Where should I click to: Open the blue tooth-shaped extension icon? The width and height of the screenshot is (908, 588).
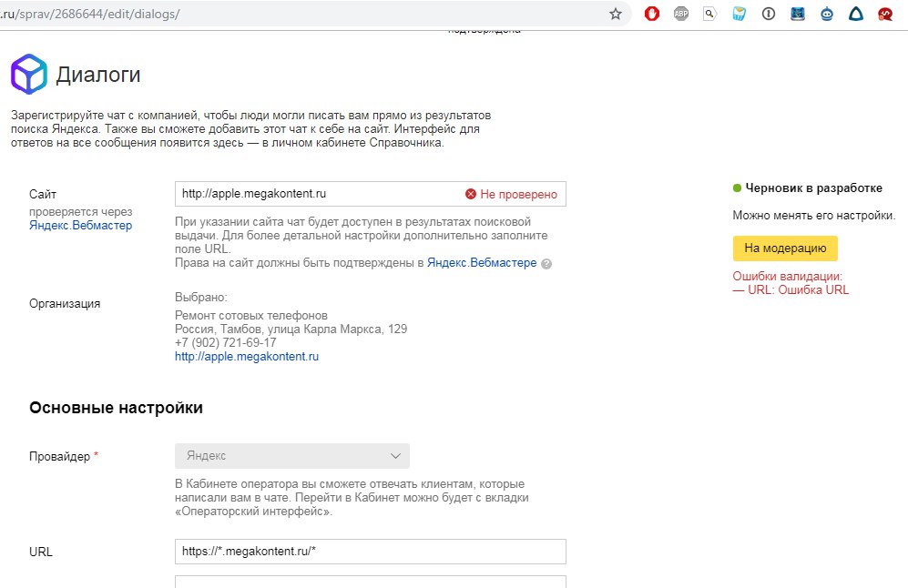(739, 14)
